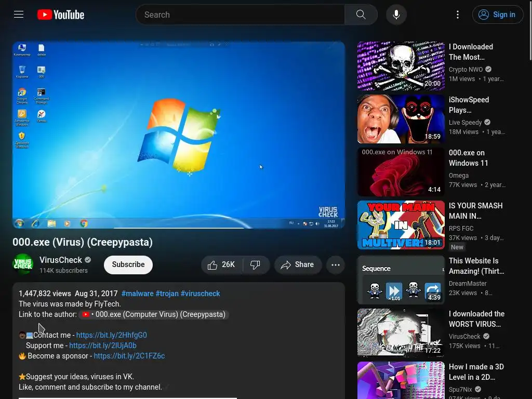The image size is (532, 399).
Task: Open Your Main in Multiversus thumbnail
Action: 401,224
